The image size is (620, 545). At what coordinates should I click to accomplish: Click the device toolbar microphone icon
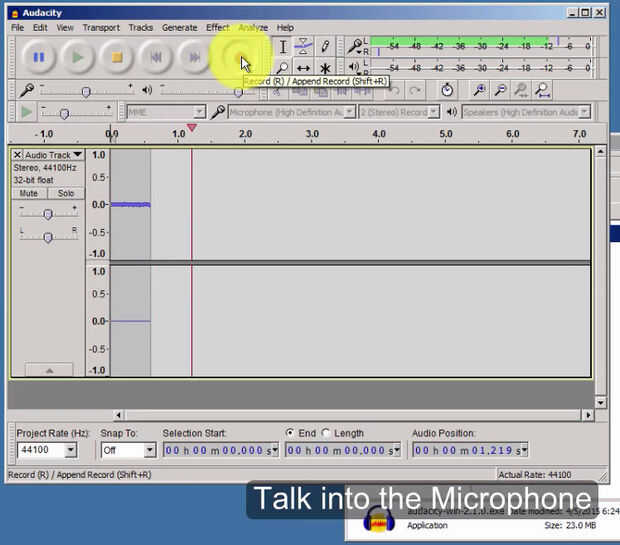click(x=217, y=112)
